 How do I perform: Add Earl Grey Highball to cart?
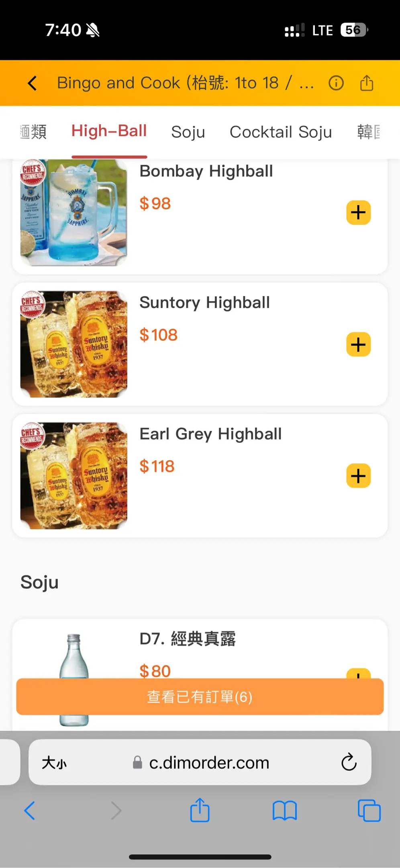click(358, 476)
